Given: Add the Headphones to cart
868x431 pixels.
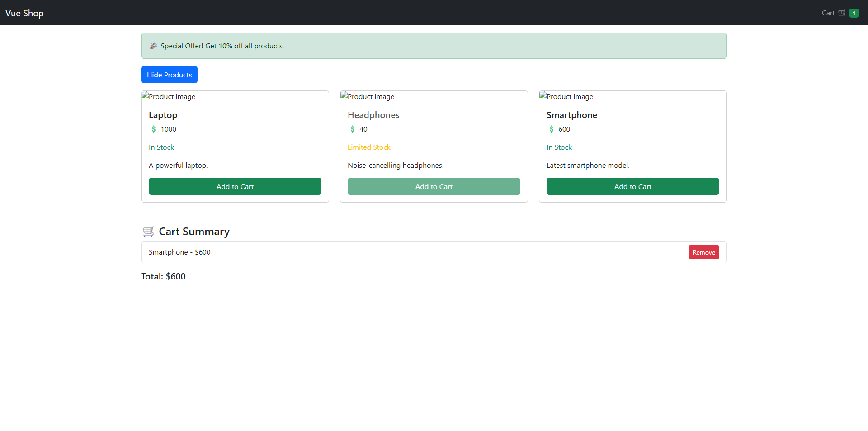Looking at the screenshot, I should [x=434, y=186].
